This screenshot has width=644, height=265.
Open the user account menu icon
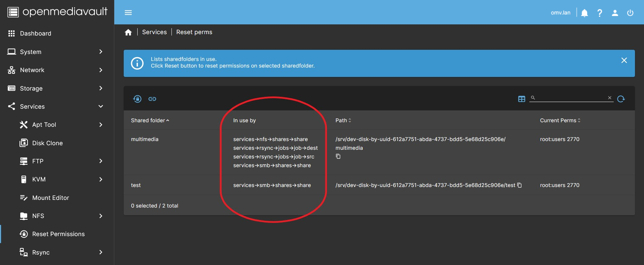tap(615, 13)
